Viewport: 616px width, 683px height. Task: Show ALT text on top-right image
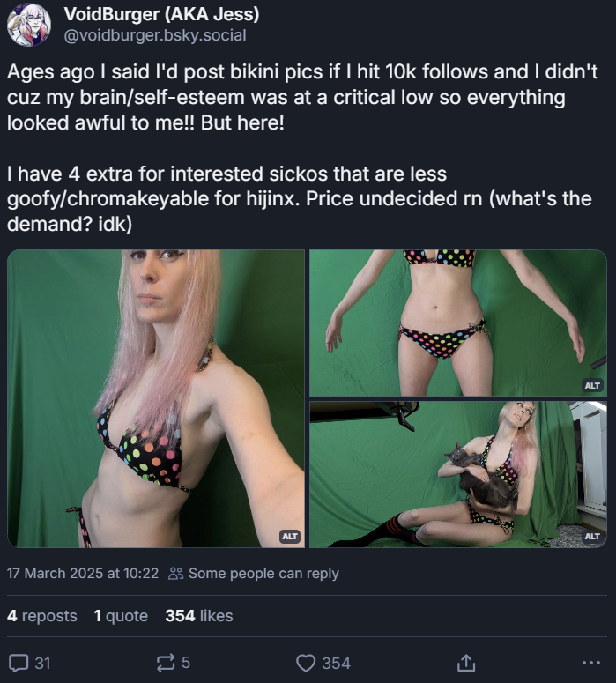[x=592, y=385]
